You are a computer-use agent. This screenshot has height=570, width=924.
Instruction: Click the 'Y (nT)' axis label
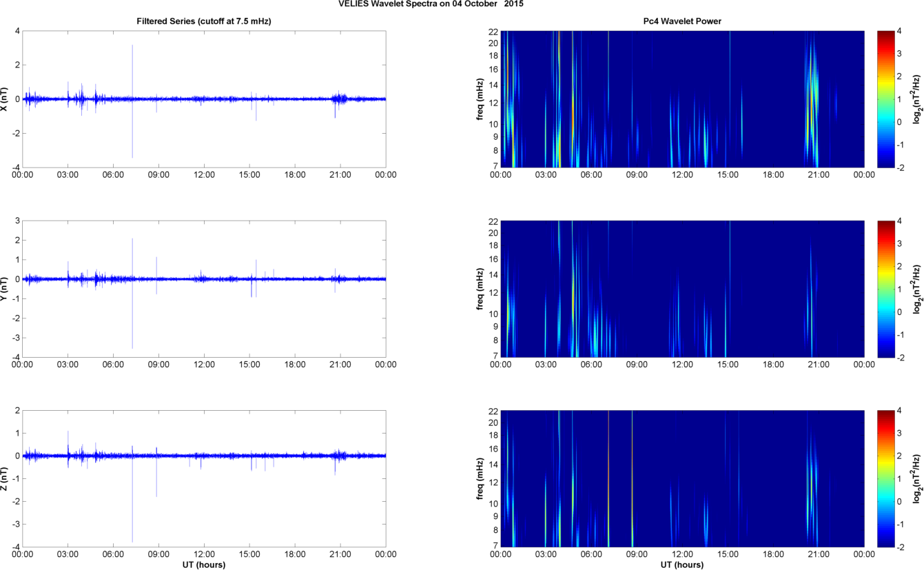coord(5,289)
